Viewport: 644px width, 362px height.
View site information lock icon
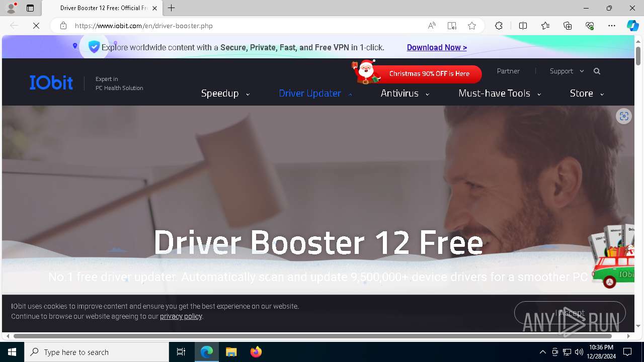[63, 26]
